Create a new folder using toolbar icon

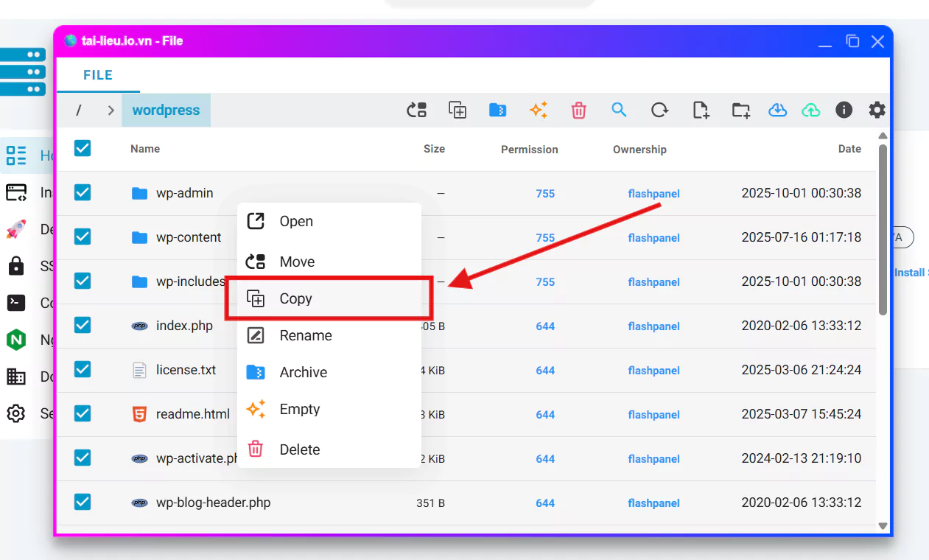pyautogui.click(x=740, y=111)
